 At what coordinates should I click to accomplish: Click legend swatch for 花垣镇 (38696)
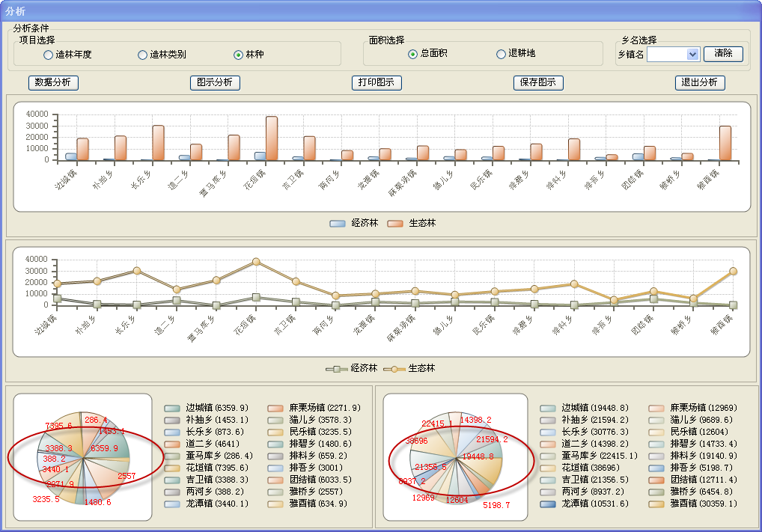point(548,468)
